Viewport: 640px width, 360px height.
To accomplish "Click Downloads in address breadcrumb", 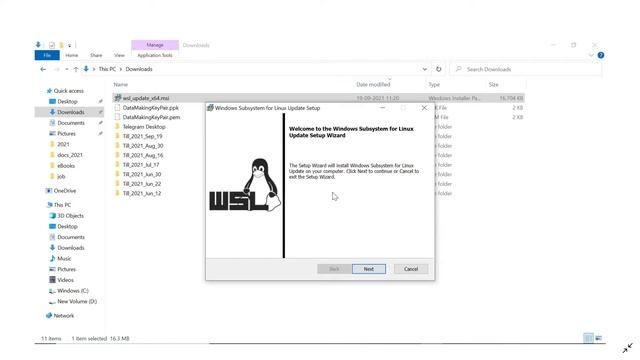I will pyautogui.click(x=139, y=69).
